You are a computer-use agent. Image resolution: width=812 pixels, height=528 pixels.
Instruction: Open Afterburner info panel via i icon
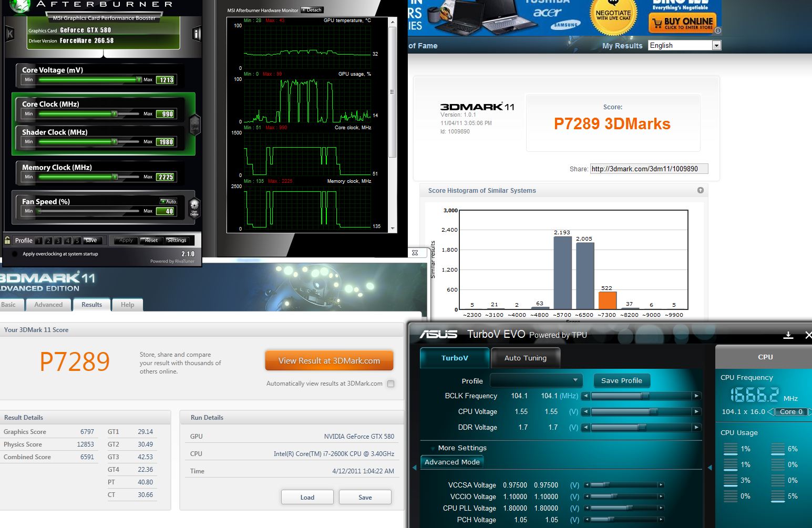(x=197, y=34)
